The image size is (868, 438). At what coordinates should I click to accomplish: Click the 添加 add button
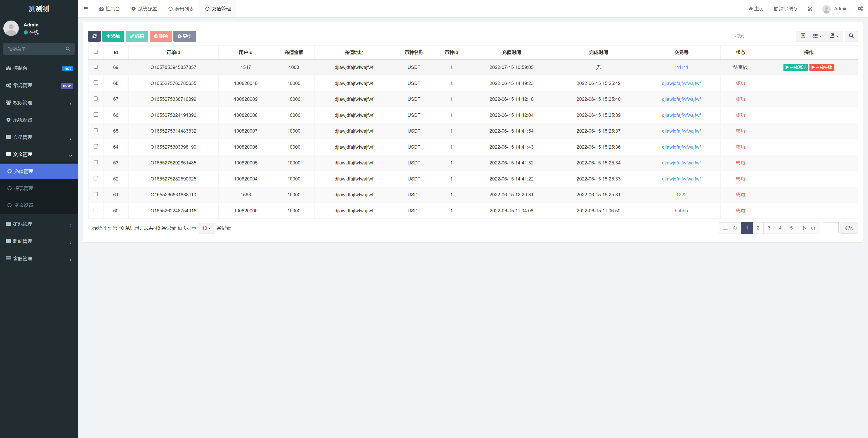[113, 36]
